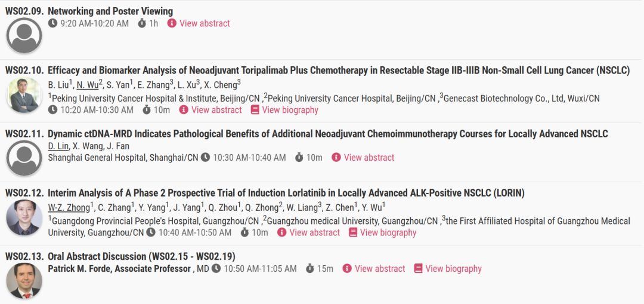Click the info icon for WS02.10 abstract
The image size is (644, 304).
click(184, 110)
